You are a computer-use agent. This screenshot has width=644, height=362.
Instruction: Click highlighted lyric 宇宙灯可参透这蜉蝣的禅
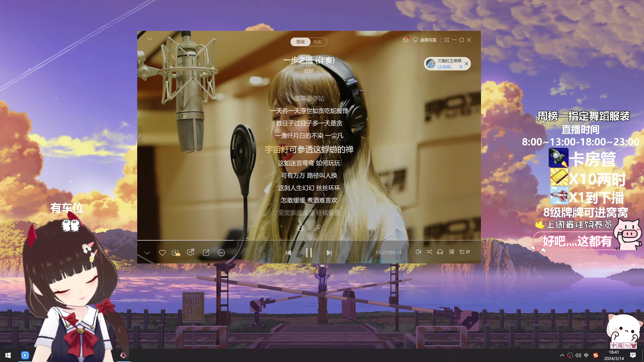(x=309, y=149)
